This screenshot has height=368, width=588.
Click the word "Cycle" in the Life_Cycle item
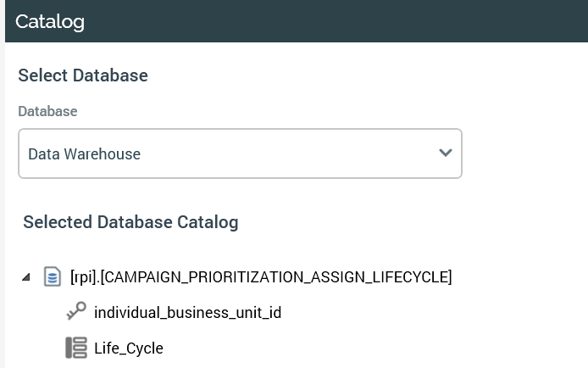click(145, 348)
